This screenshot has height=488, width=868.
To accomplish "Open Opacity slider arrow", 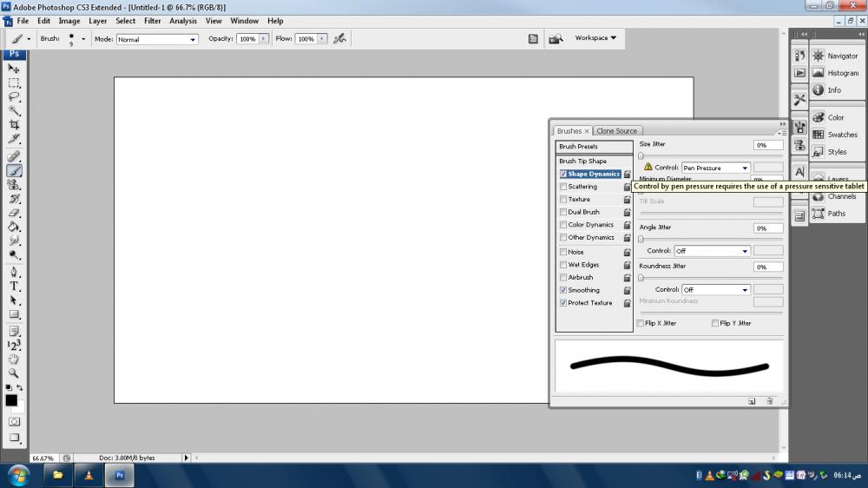I will pos(264,39).
